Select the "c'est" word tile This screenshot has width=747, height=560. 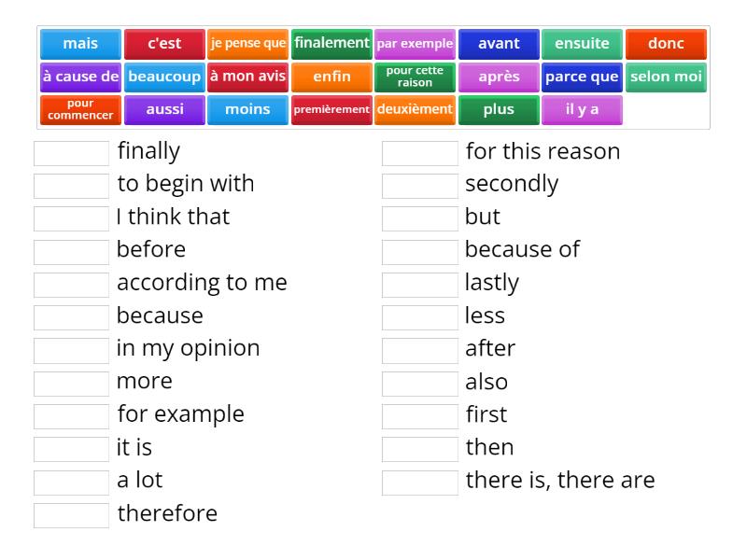click(x=164, y=43)
